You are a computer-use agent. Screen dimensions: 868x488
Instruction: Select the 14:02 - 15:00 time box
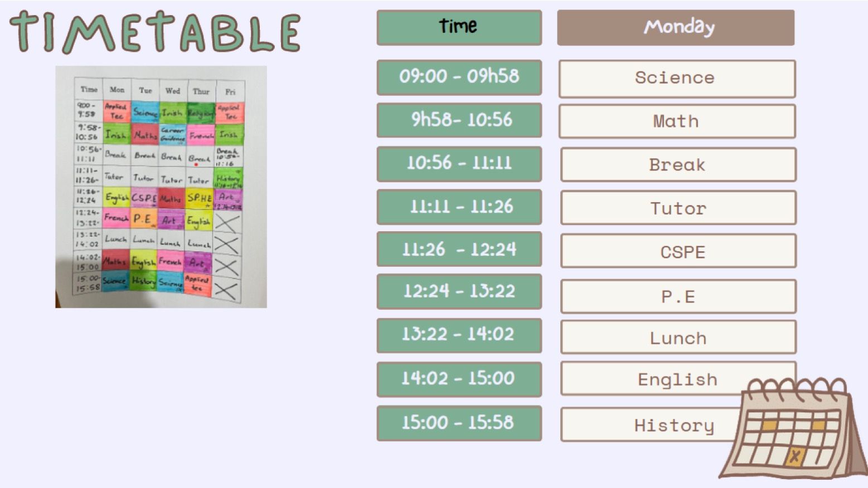pyautogui.click(x=459, y=379)
